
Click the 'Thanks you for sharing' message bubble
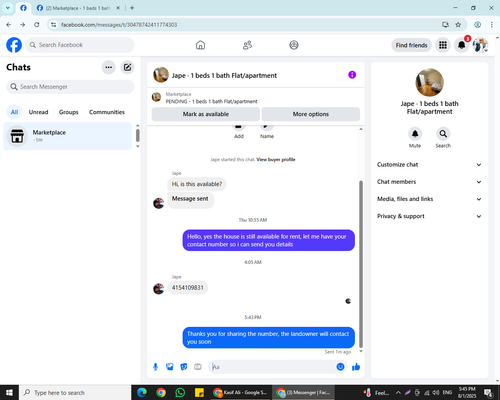point(268,338)
